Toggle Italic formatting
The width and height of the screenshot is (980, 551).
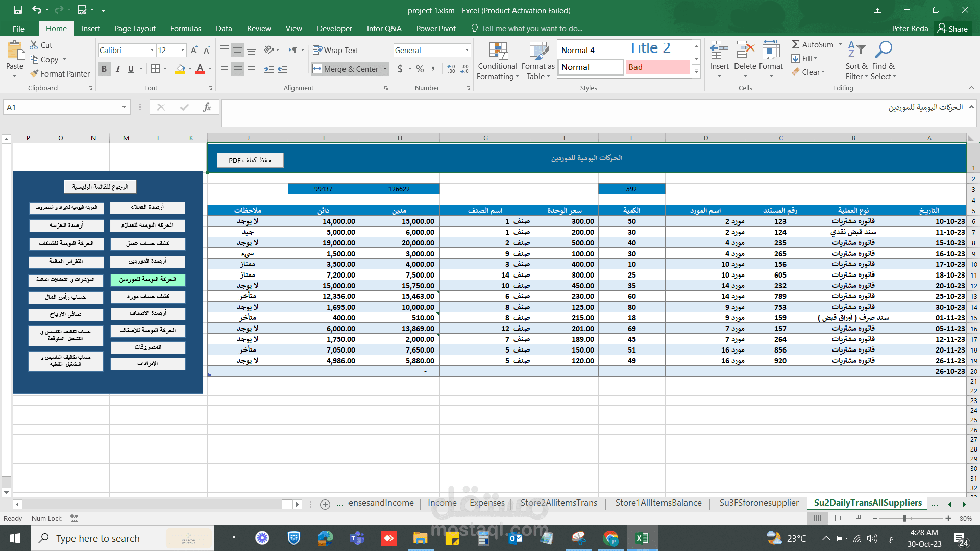[118, 69]
